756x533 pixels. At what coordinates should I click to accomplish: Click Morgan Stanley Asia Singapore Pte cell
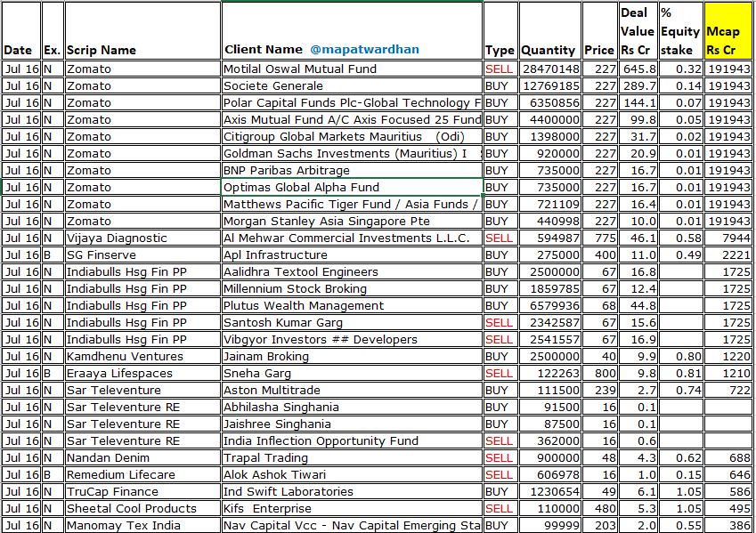[352, 222]
